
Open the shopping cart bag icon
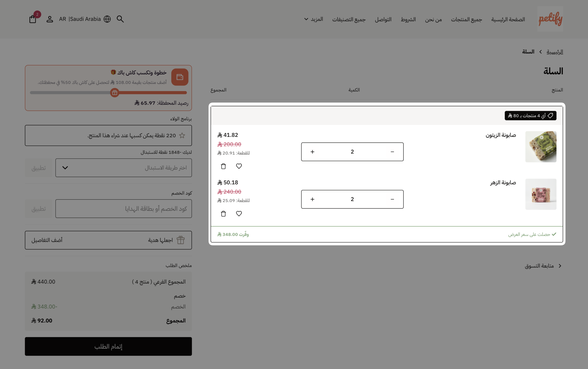tap(33, 19)
